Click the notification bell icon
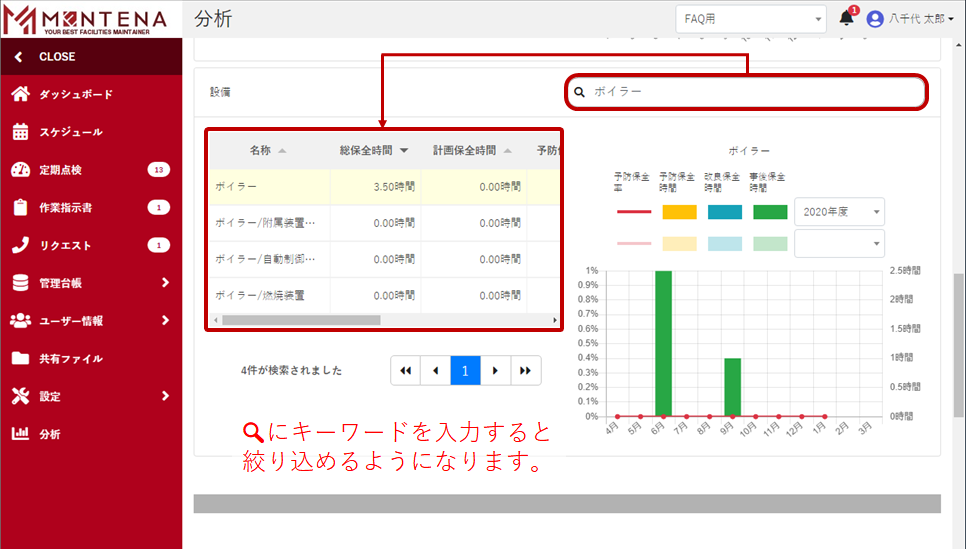 tap(846, 18)
